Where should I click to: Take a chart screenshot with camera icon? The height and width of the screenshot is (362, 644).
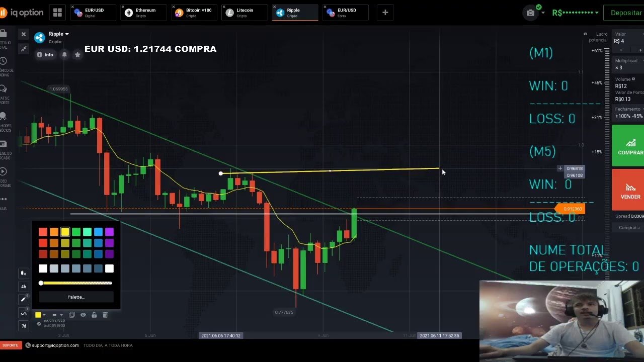(x=530, y=13)
